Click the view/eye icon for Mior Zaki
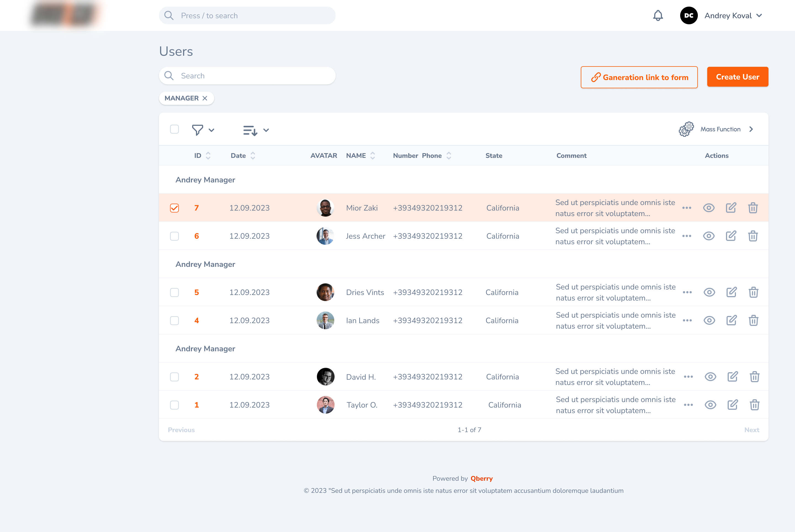Viewport: 795px width, 532px height. coord(709,207)
